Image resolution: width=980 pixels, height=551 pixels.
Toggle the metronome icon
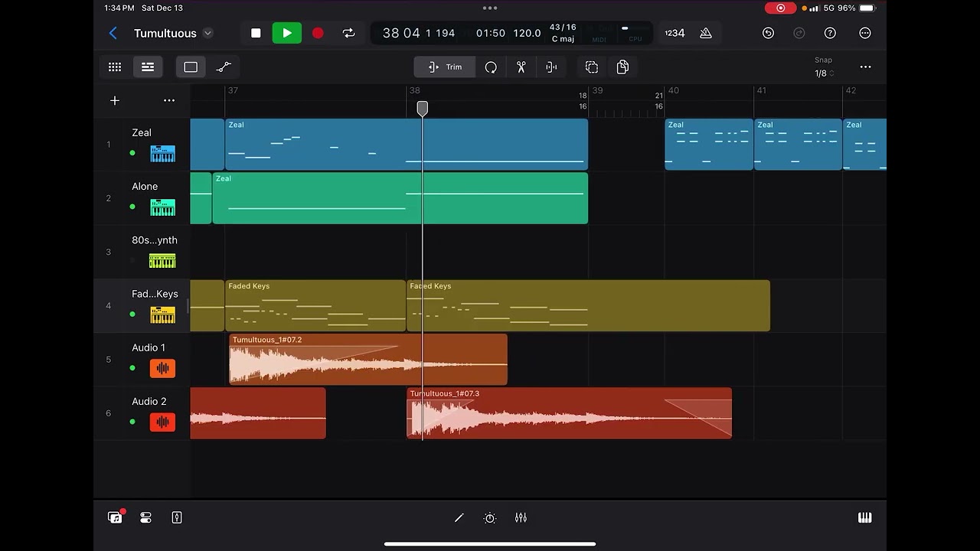706,33
